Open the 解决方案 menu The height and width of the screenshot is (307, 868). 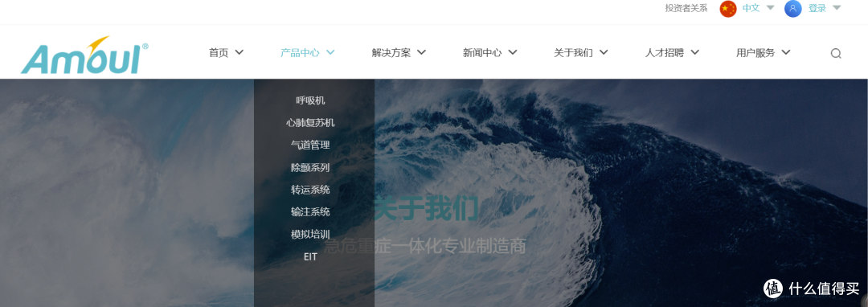391,53
